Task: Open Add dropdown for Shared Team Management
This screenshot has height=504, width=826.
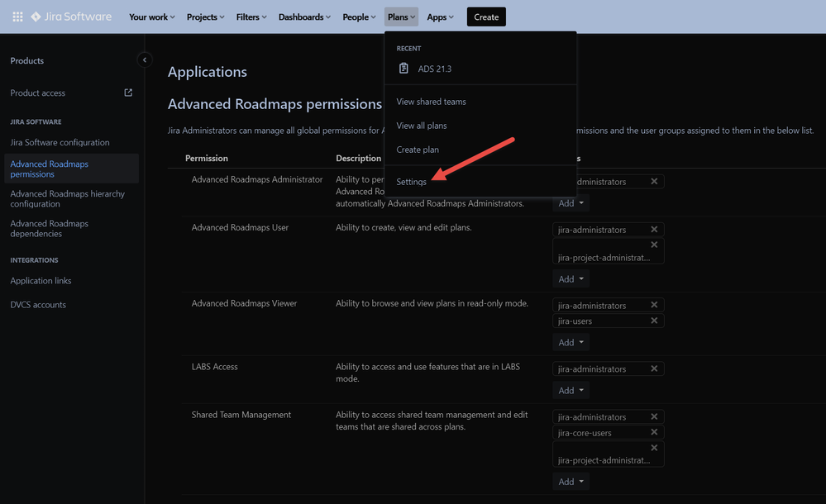Action: (x=571, y=482)
